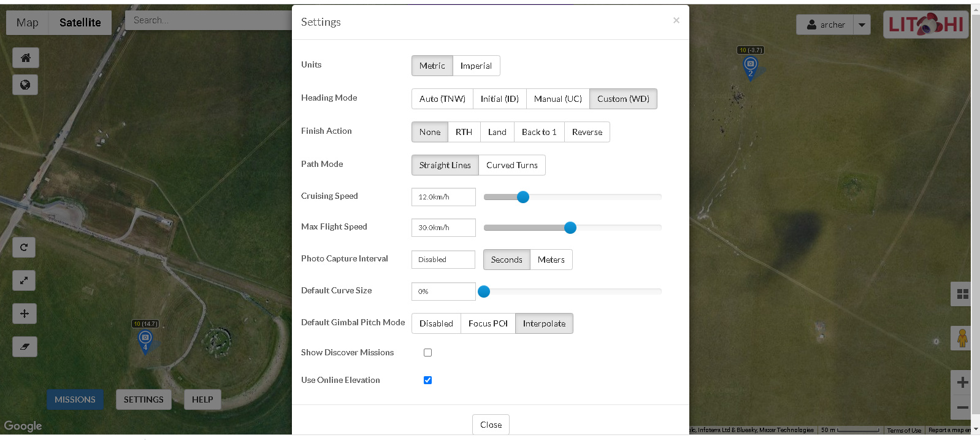Viewport: 980px width, 440px height.
Task: Uncheck Use Online Elevation
Action: click(427, 380)
